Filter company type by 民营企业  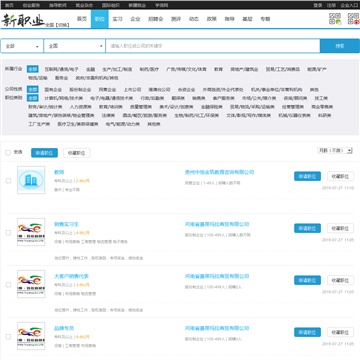coord(107,90)
